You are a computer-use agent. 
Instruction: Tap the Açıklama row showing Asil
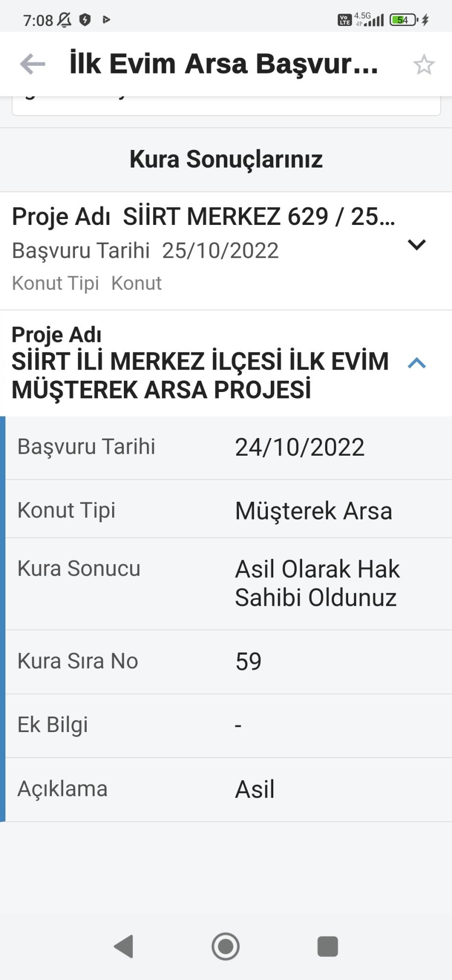point(226,788)
